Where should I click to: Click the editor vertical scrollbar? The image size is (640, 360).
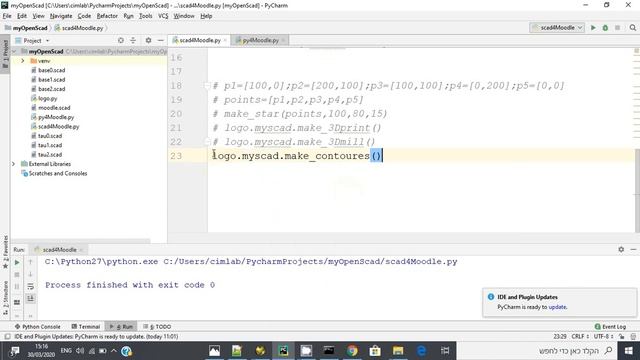pyautogui.click(x=637, y=190)
